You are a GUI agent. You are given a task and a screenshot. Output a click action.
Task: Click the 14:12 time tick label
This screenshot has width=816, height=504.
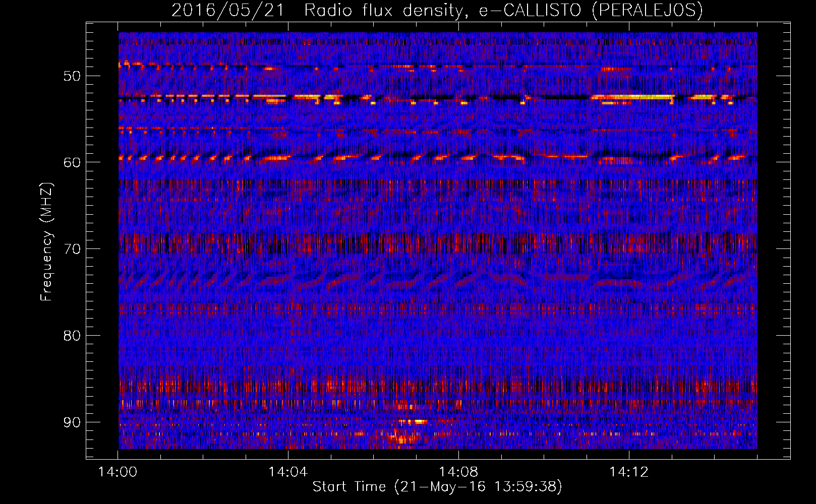click(x=629, y=472)
